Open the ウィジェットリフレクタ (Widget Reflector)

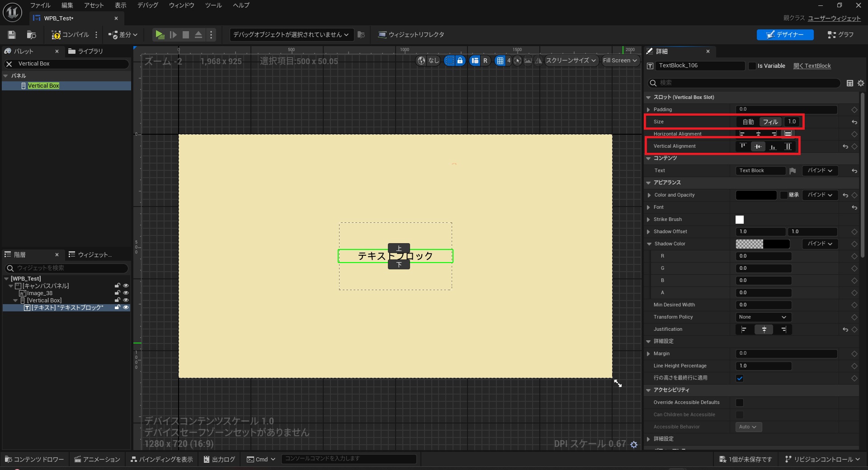coord(410,35)
